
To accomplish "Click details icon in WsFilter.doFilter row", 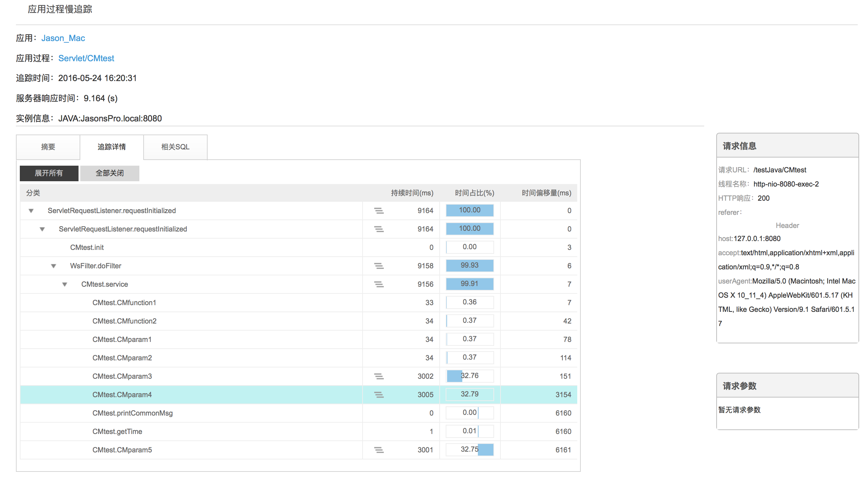I will 379,266.
